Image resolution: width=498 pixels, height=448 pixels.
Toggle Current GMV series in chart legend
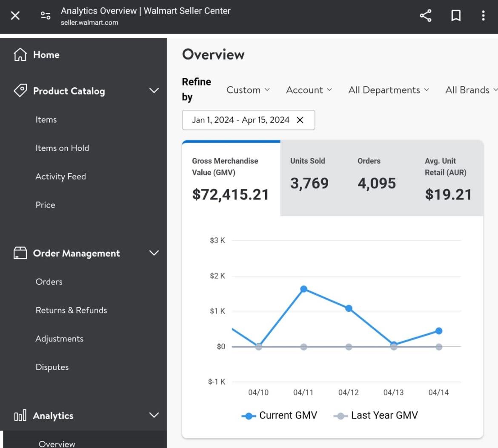tap(279, 416)
